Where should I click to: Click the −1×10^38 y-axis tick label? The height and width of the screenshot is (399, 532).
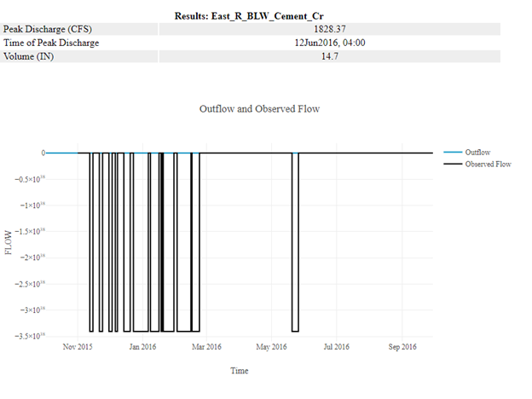32,205
